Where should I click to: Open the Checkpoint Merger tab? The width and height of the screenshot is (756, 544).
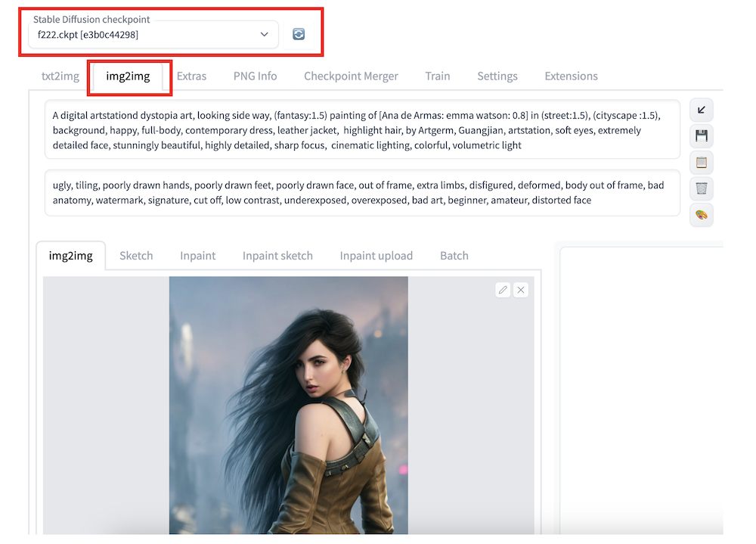pos(351,76)
